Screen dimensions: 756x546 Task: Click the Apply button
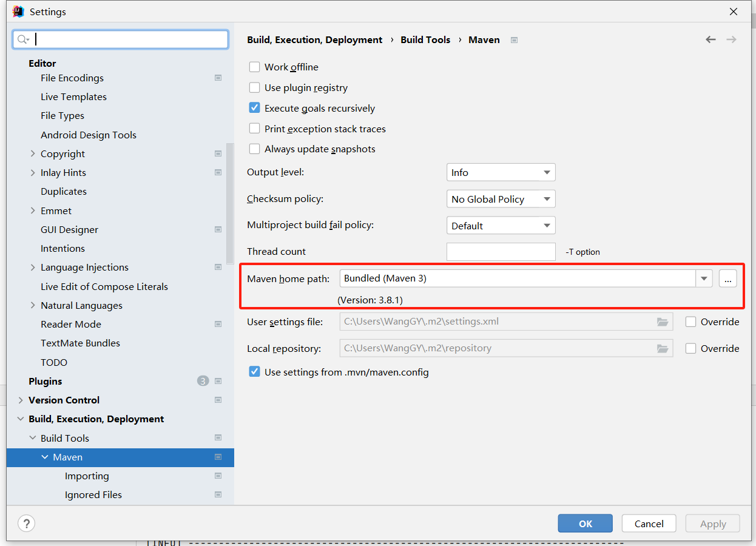(x=713, y=524)
